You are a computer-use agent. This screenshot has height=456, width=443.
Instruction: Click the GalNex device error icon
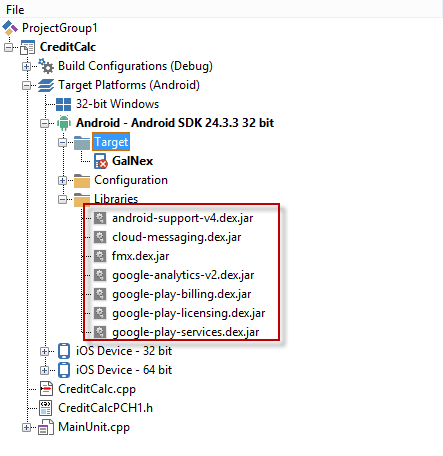pyautogui.click(x=100, y=161)
